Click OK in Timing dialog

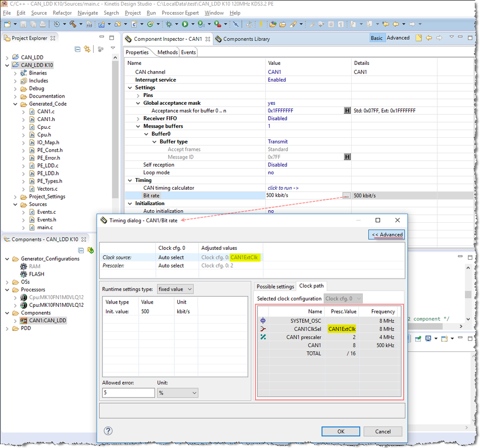pos(341,432)
